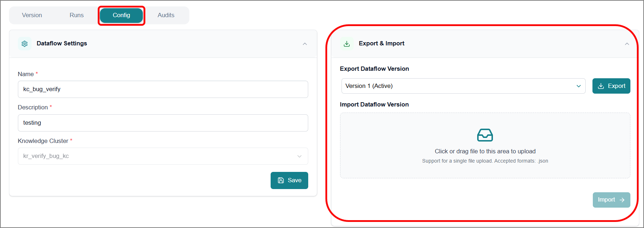Image resolution: width=644 pixels, height=228 pixels.
Task: Click the 'Accepted formats: .json' hint text
Action: (x=521, y=161)
